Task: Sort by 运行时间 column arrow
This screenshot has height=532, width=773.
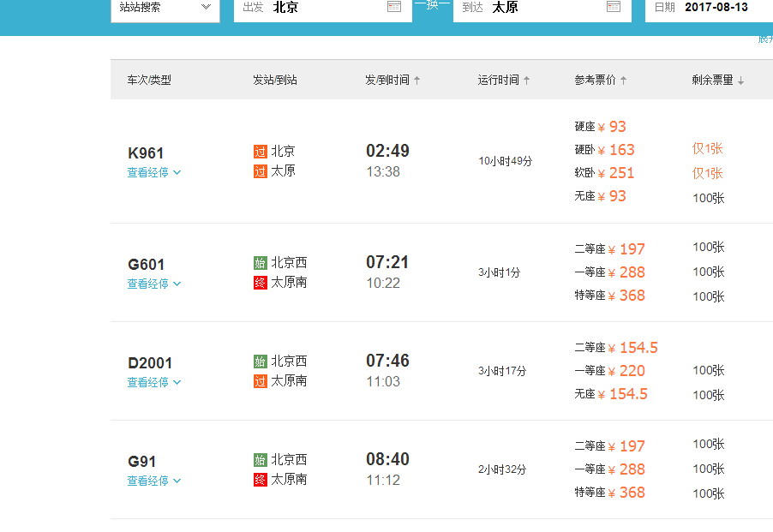Action: 527,81
